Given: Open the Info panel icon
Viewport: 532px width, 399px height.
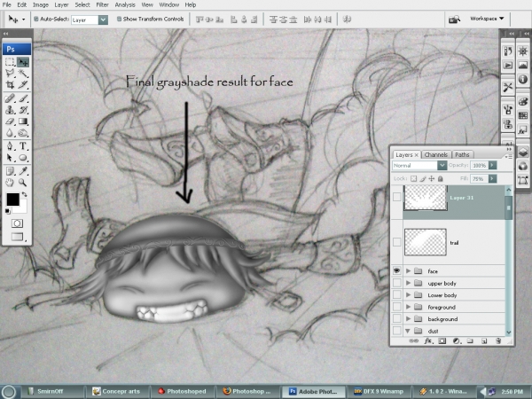Looking at the screenshot, I should pyautogui.click(x=523, y=79).
